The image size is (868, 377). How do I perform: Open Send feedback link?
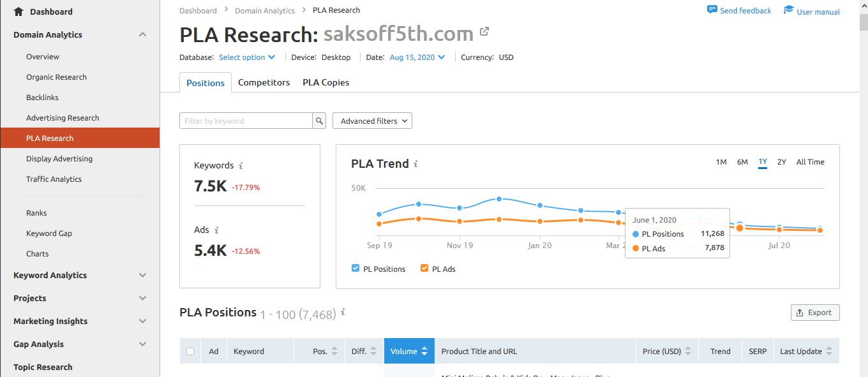[x=745, y=11]
